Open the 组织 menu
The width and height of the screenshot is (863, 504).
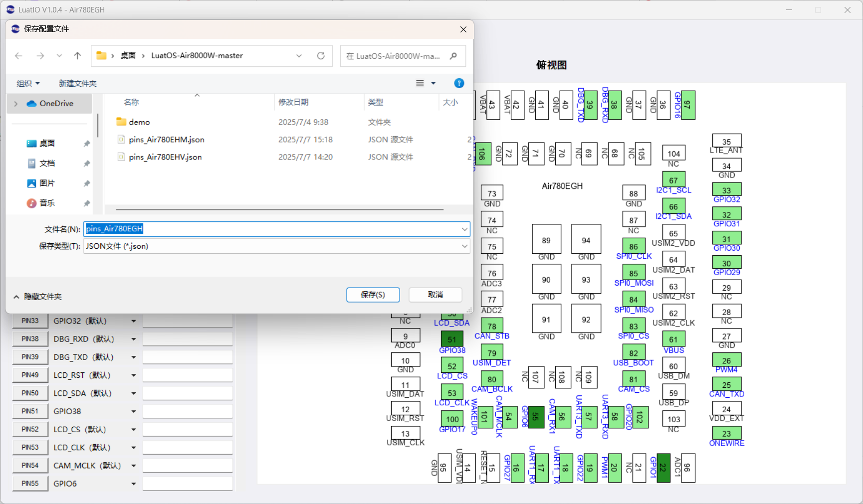point(28,83)
